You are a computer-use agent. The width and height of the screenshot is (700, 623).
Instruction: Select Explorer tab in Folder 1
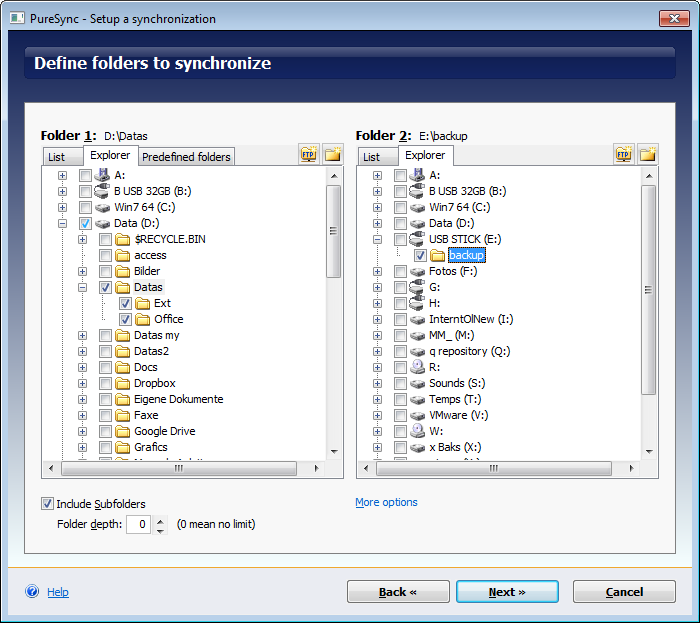point(110,155)
